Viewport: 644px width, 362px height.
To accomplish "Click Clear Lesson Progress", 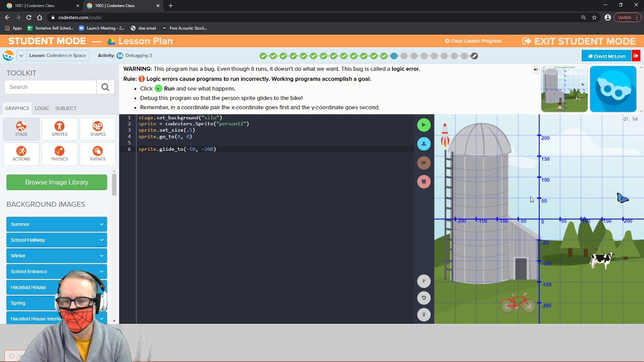I will (x=473, y=41).
